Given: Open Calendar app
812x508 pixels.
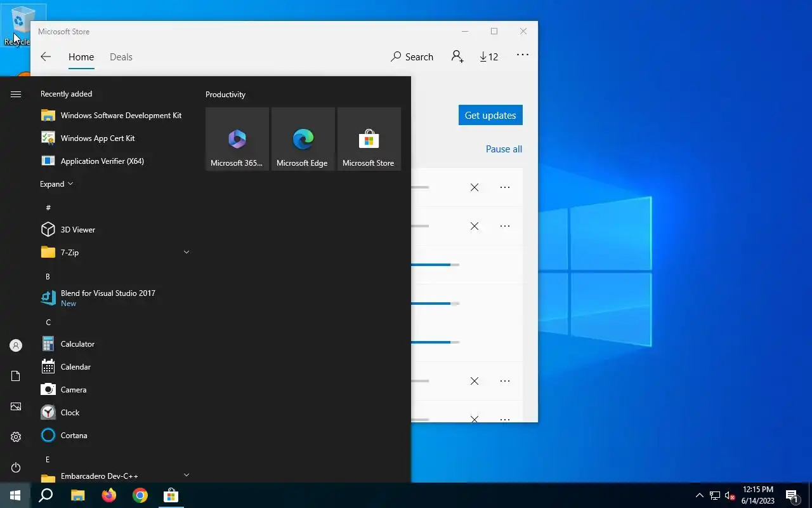Looking at the screenshot, I should coord(114,367).
